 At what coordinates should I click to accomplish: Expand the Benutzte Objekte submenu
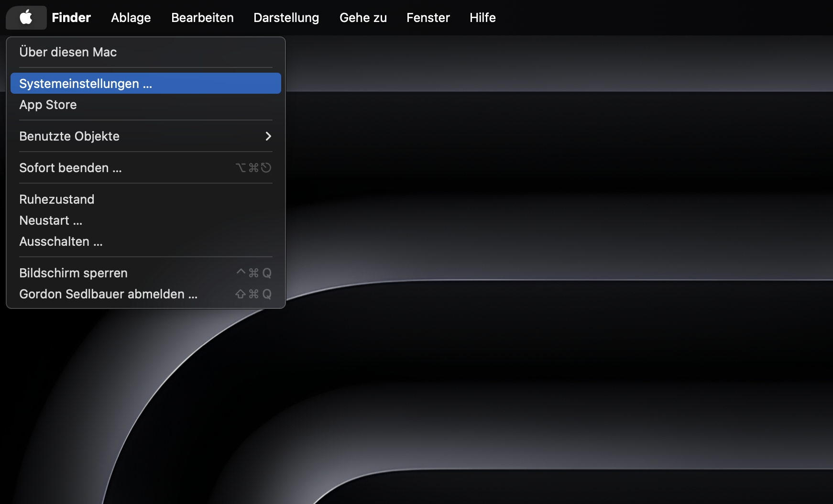point(69,136)
